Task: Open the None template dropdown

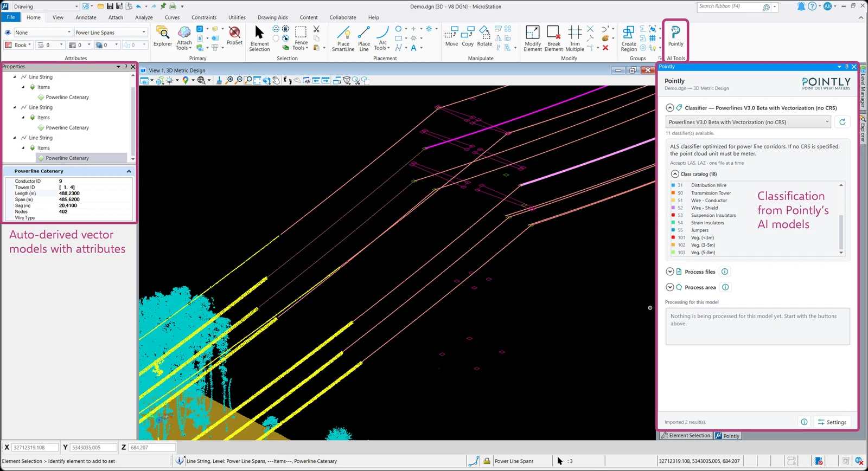Action: (x=43, y=33)
